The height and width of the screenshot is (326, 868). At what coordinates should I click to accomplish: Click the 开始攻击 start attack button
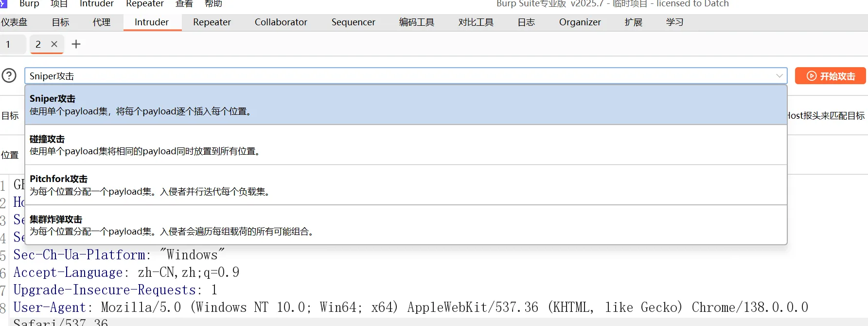pyautogui.click(x=830, y=76)
